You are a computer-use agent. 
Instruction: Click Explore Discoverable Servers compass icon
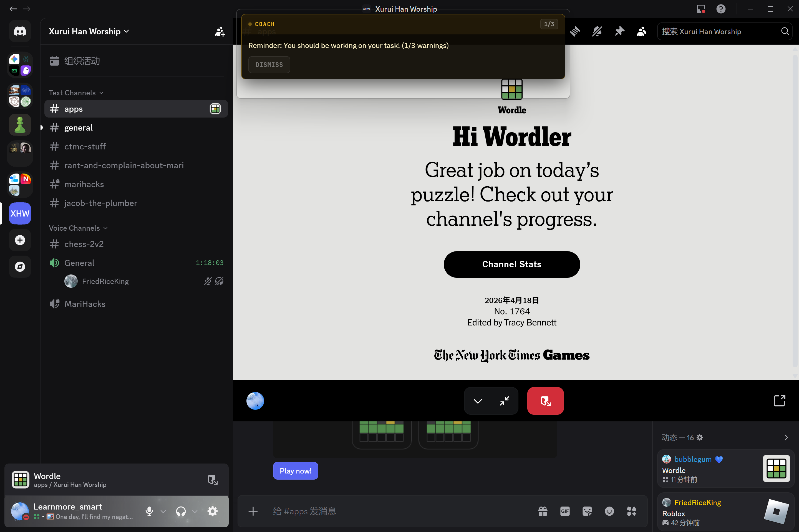20,267
